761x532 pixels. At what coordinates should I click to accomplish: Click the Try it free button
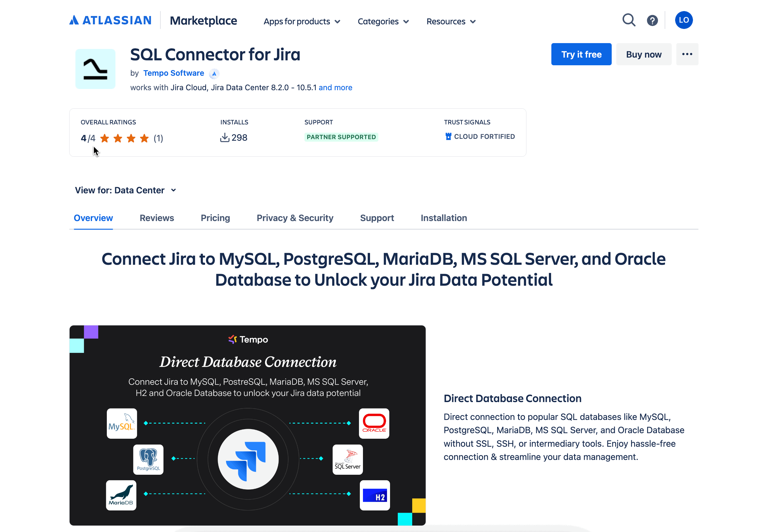point(581,54)
